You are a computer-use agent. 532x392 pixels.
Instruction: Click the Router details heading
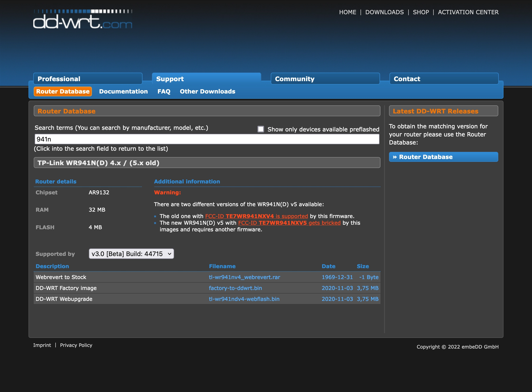pos(56,182)
